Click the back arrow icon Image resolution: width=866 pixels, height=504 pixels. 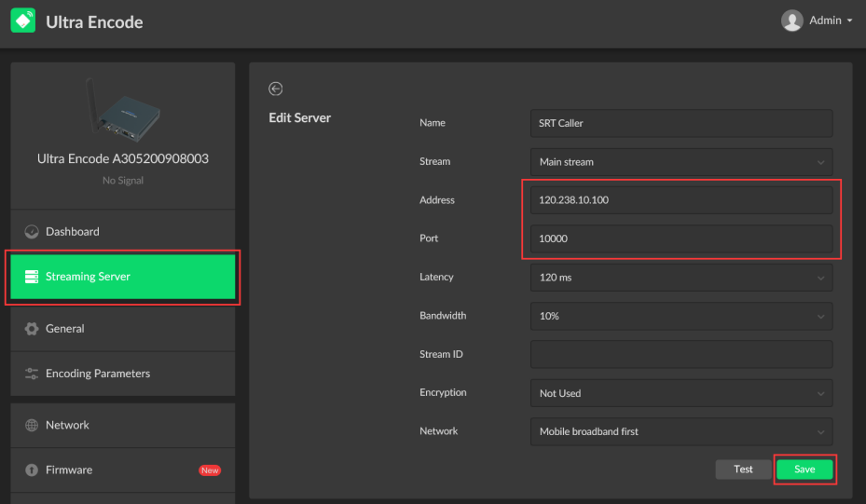point(275,89)
